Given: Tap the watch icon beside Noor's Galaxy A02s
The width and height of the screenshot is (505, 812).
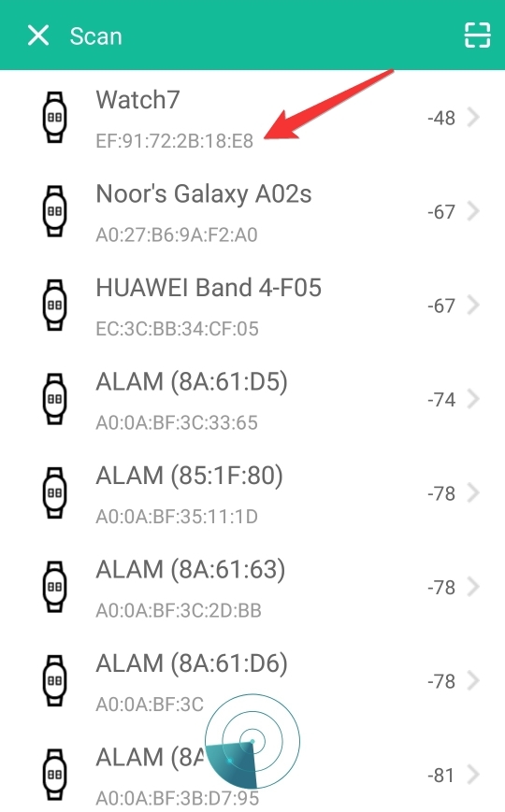Looking at the screenshot, I should click(x=54, y=211).
